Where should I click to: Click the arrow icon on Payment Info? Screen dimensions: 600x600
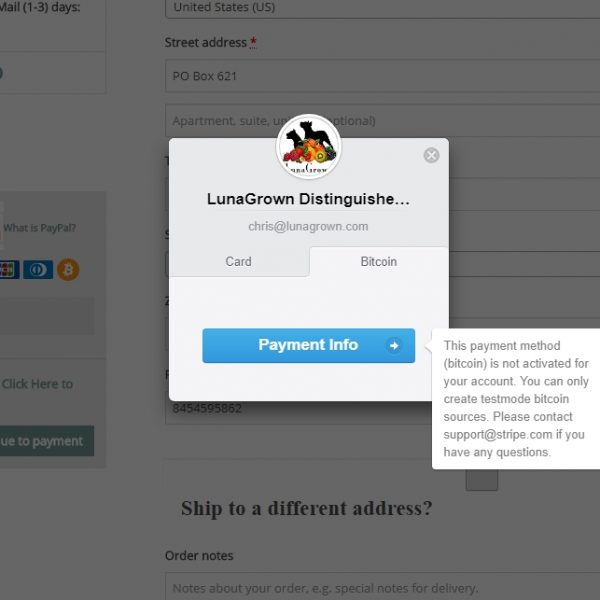coord(394,346)
